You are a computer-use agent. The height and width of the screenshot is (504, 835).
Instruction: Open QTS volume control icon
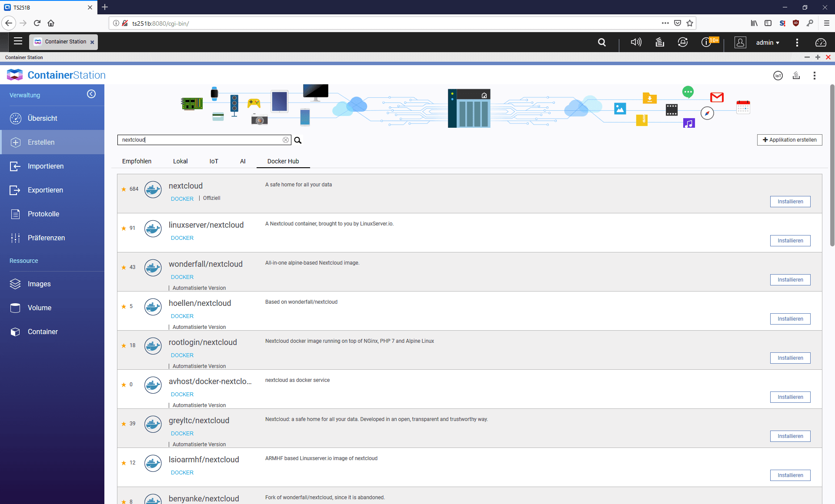click(636, 42)
